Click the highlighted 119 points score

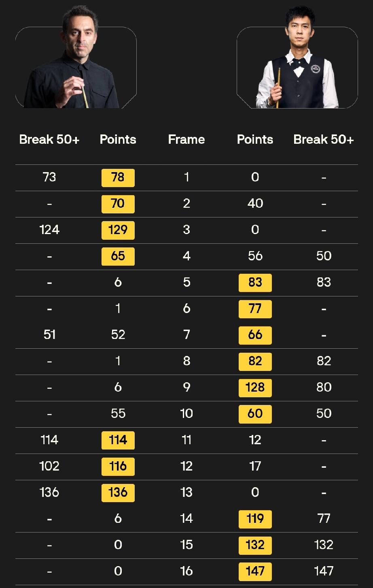click(x=255, y=519)
